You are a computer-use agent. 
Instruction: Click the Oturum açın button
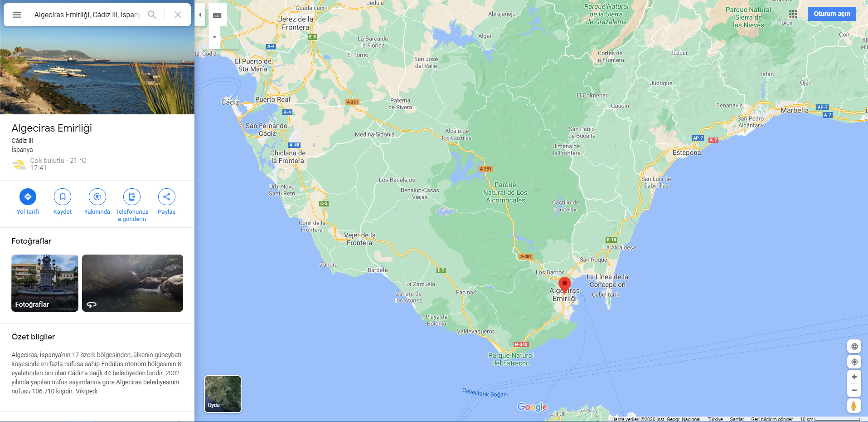coord(831,14)
